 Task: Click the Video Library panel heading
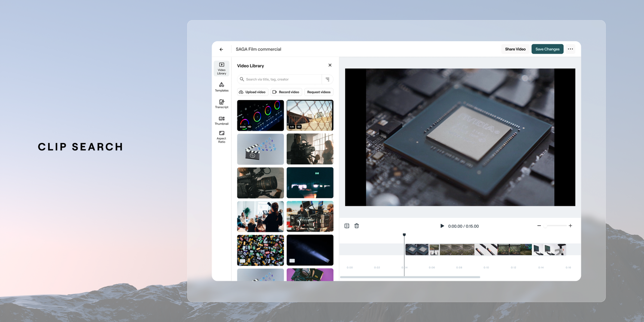[250, 66]
